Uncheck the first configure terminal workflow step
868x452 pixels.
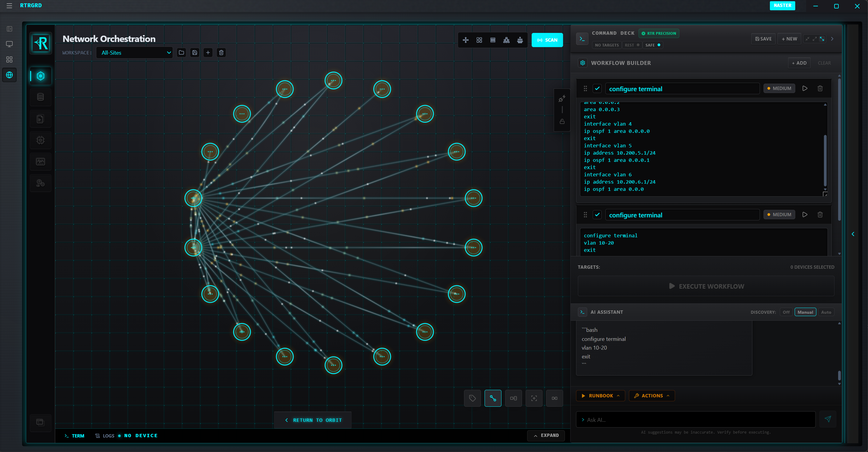coord(597,88)
